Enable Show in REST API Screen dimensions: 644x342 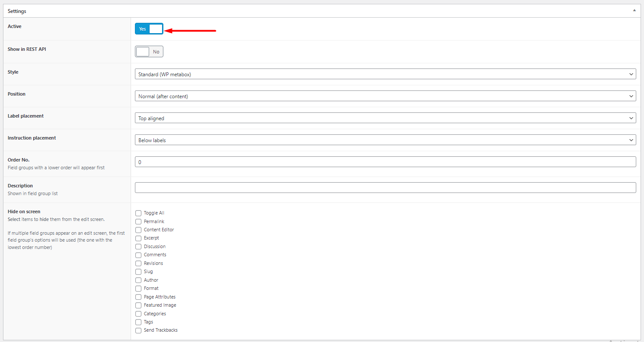tap(149, 51)
